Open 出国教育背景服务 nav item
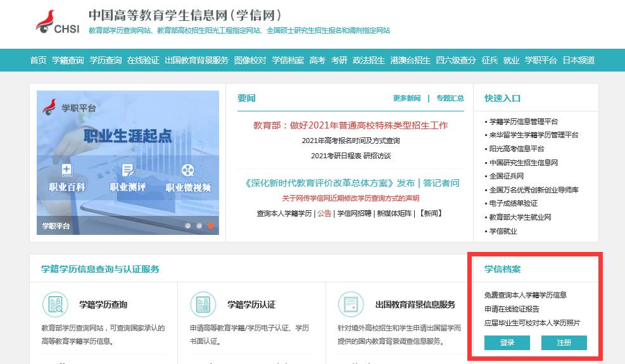 coord(196,60)
